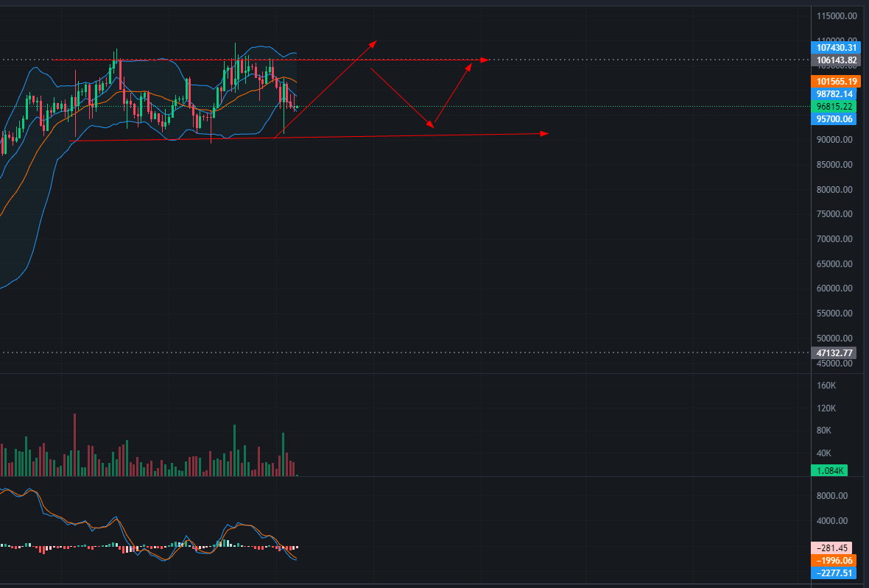Click the 160K volume axis tick
Viewport: 869px width, 588px height.
[826, 386]
